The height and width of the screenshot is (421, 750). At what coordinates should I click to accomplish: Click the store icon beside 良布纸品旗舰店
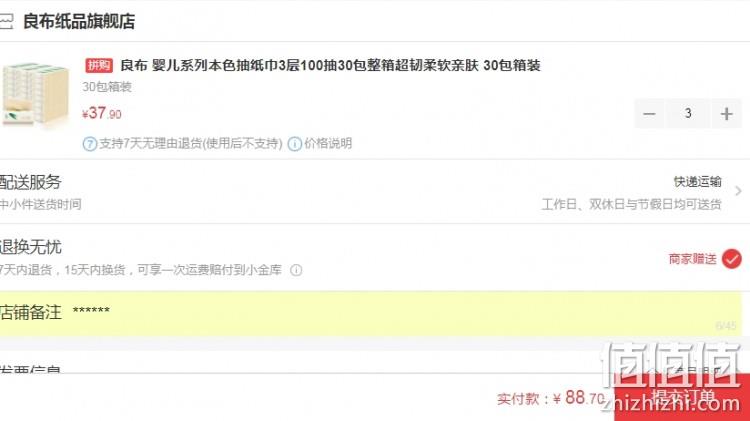tap(6, 22)
